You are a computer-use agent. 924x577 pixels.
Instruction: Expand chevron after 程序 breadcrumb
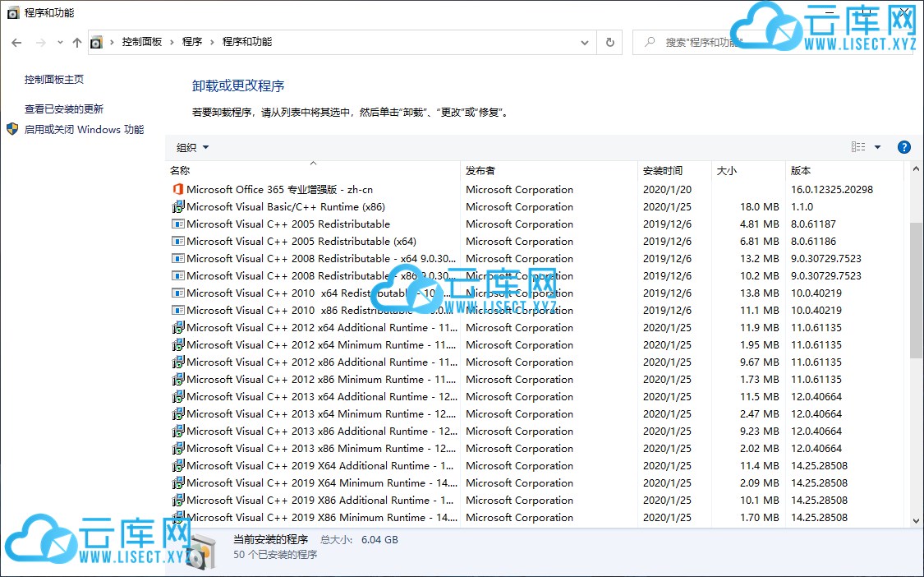[x=212, y=43]
